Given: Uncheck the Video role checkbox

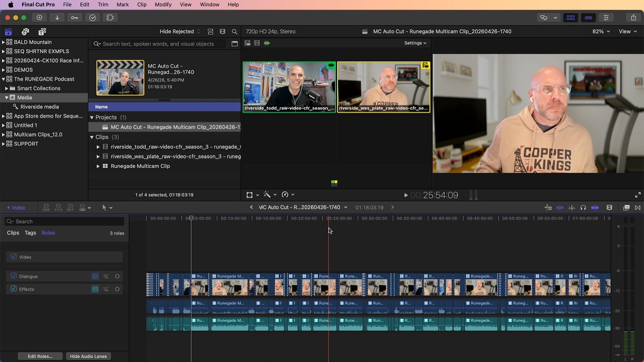Looking at the screenshot, I should [x=14, y=257].
